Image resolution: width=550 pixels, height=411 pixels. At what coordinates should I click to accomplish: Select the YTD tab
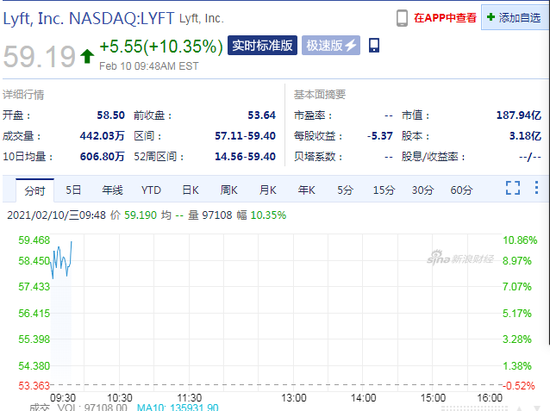tap(151, 190)
